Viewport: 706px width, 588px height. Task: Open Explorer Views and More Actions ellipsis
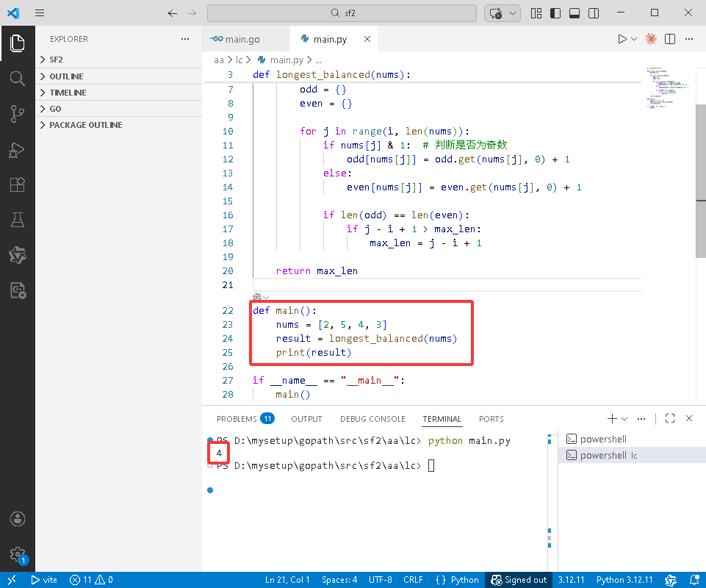click(x=185, y=39)
